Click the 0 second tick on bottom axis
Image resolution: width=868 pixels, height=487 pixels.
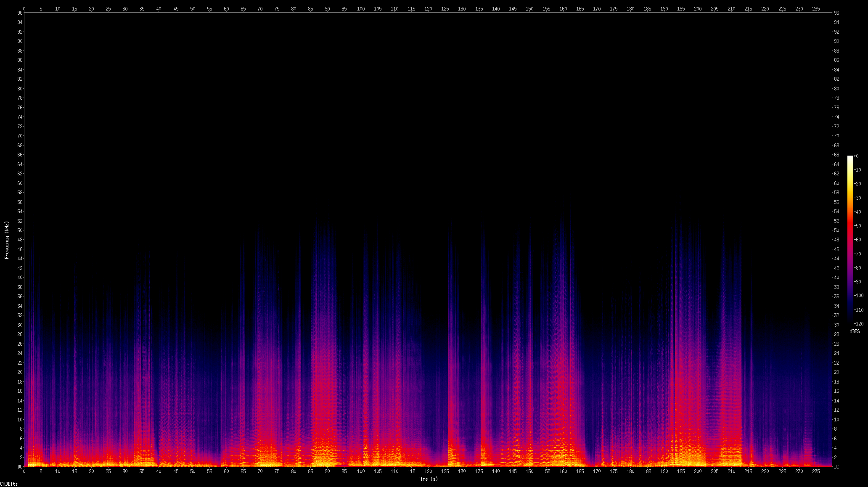click(x=24, y=471)
